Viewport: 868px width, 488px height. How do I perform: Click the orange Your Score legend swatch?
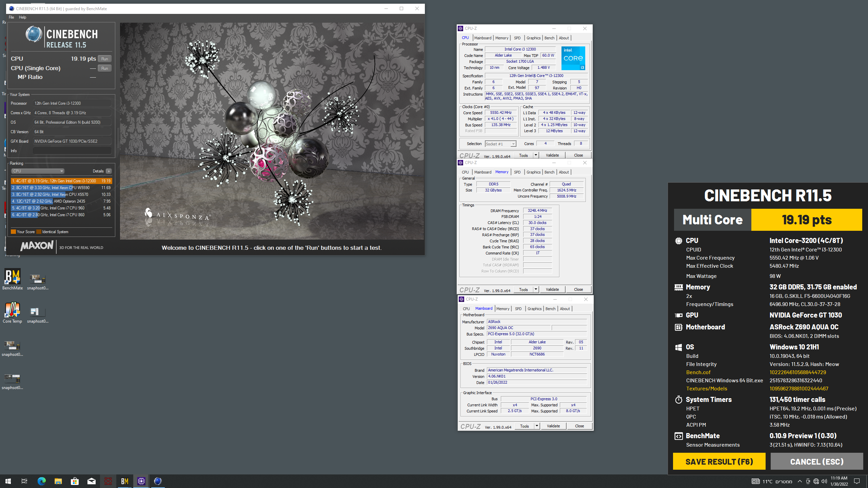point(13,232)
